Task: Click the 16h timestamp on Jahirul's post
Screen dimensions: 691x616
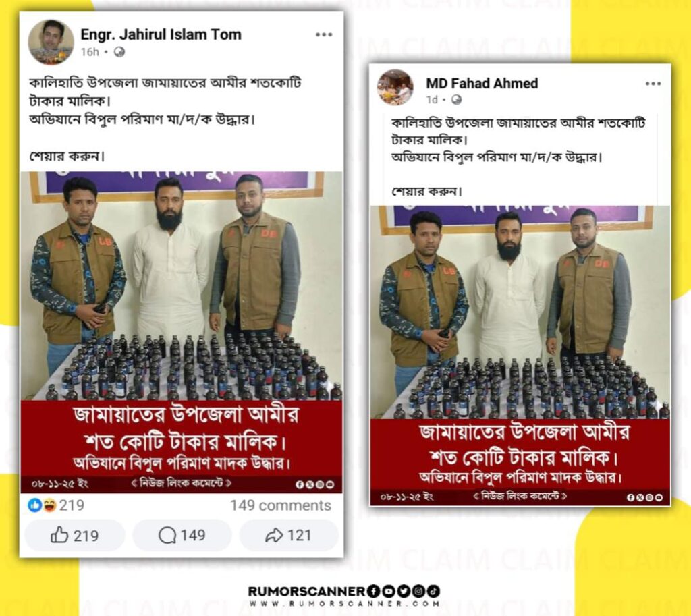Action: click(x=90, y=52)
